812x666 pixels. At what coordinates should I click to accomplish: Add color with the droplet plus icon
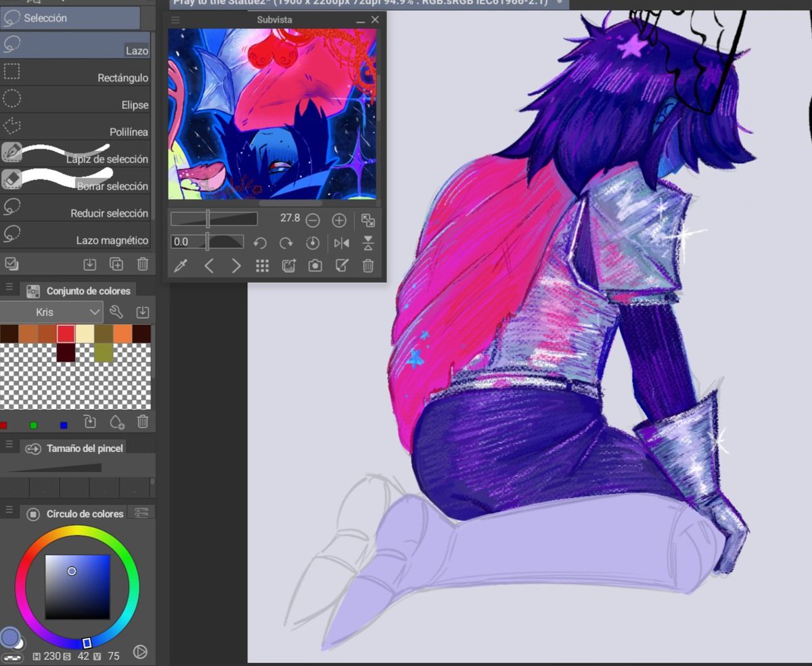116,422
